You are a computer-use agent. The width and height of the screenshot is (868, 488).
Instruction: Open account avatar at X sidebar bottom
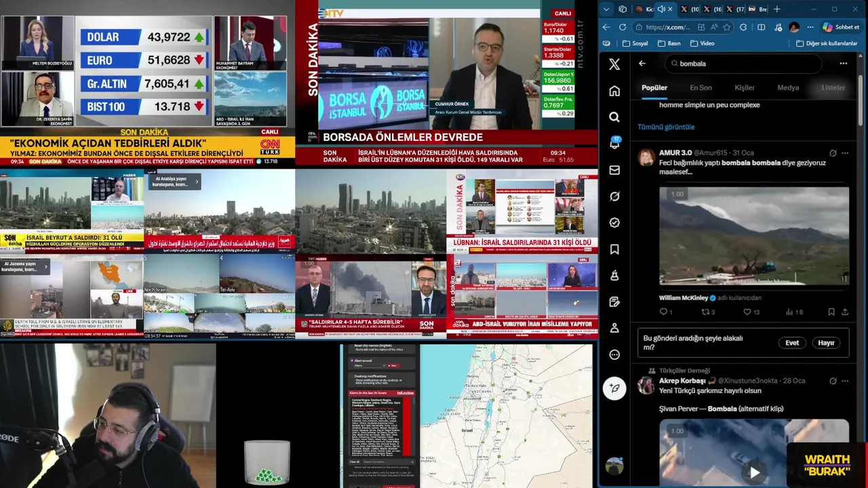tap(614, 466)
